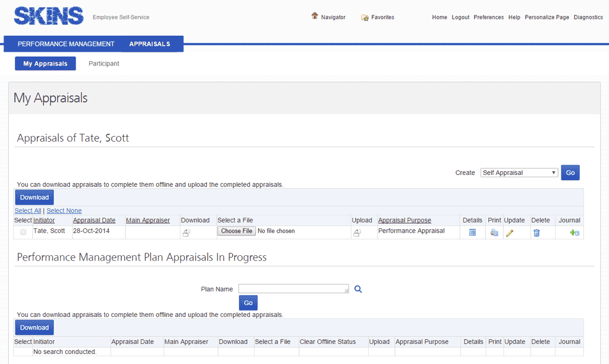609x364 pixels.
Task: Click the Print icon in the appraisal row
Action: click(494, 233)
